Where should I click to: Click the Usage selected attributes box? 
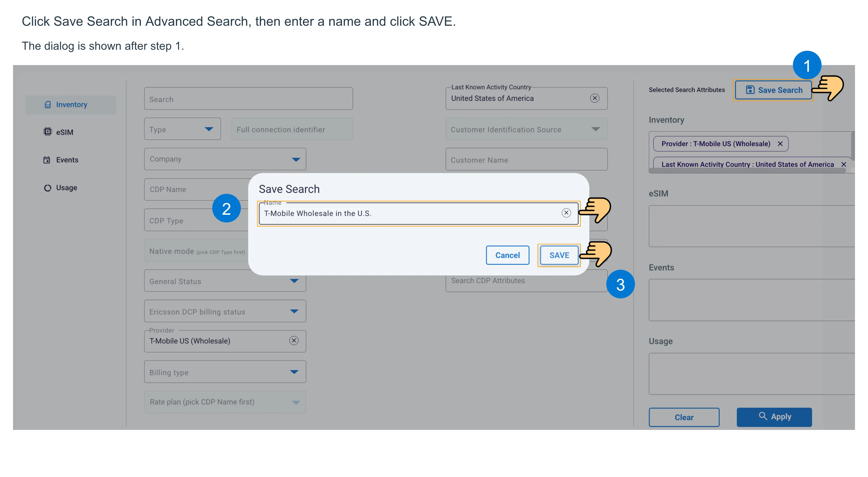coord(751,374)
